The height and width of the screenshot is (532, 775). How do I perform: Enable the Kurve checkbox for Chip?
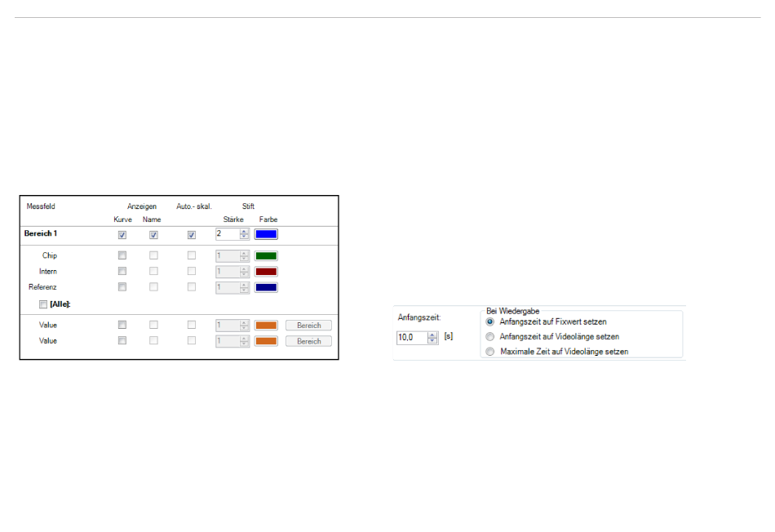point(122,255)
